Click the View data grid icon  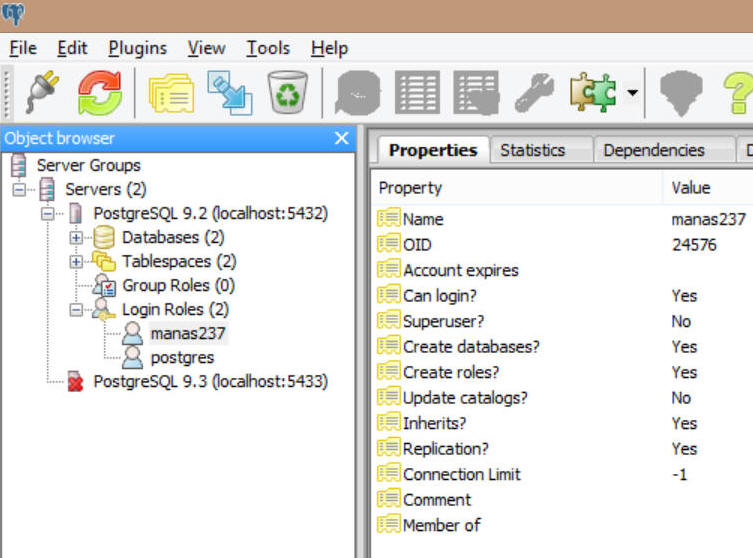[417, 92]
